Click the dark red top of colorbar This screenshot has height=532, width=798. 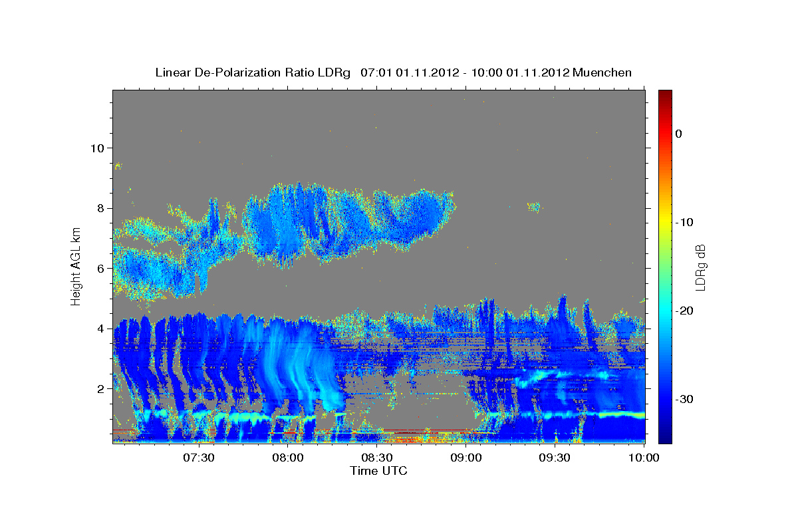coord(665,96)
